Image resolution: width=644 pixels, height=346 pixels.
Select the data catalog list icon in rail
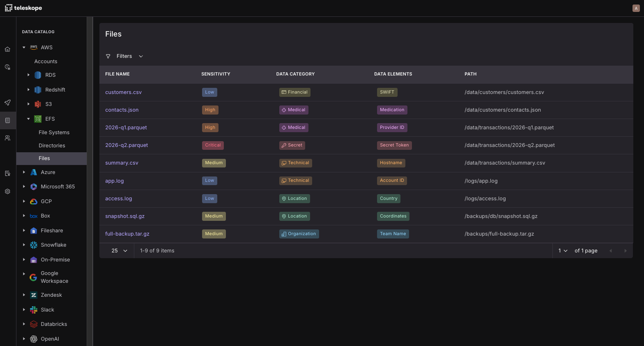coord(7,120)
